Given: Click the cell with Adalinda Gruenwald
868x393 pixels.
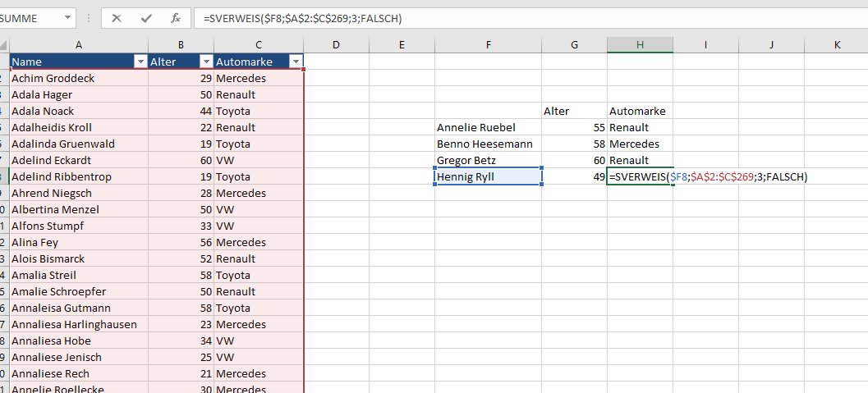Looking at the screenshot, I should click(x=79, y=144).
